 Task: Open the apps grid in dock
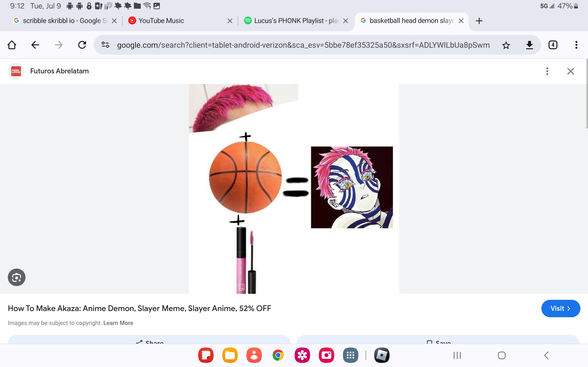tap(350, 355)
